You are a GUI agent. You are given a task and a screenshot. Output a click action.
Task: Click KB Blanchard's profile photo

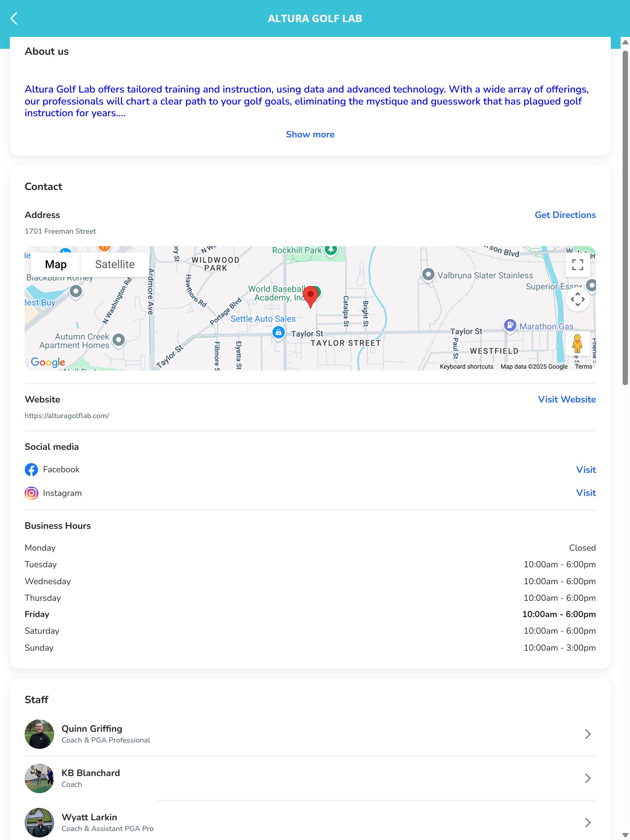tap(39, 779)
